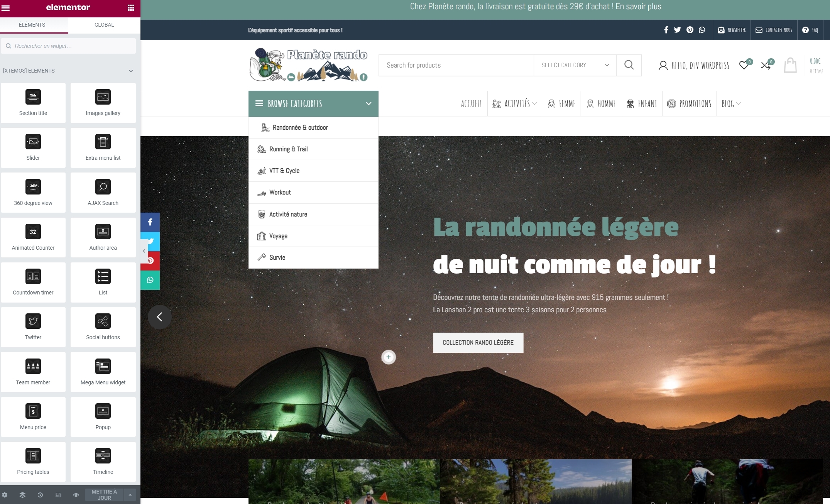The width and height of the screenshot is (830, 504).
Task: Open the revision history icon
Action: 40,495
